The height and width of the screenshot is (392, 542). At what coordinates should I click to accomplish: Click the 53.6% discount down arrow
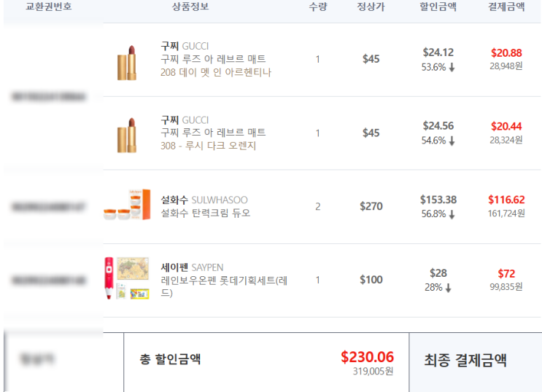coord(452,67)
